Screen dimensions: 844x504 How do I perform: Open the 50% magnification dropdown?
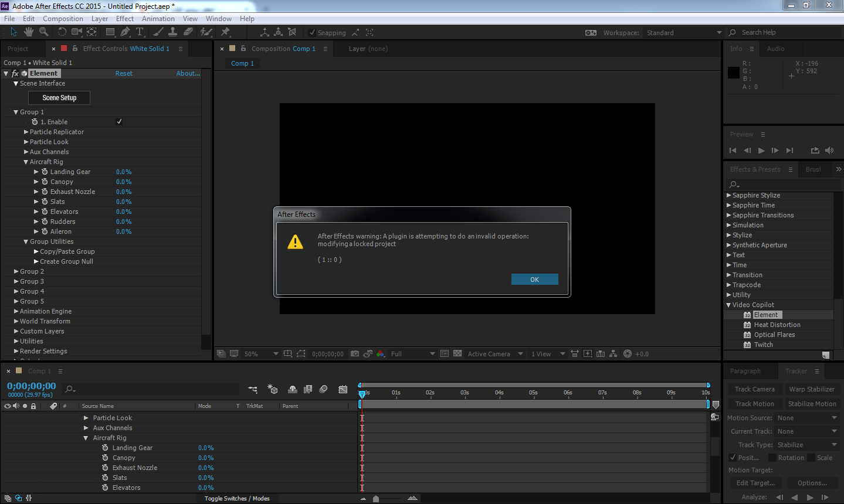pyautogui.click(x=260, y=354)
